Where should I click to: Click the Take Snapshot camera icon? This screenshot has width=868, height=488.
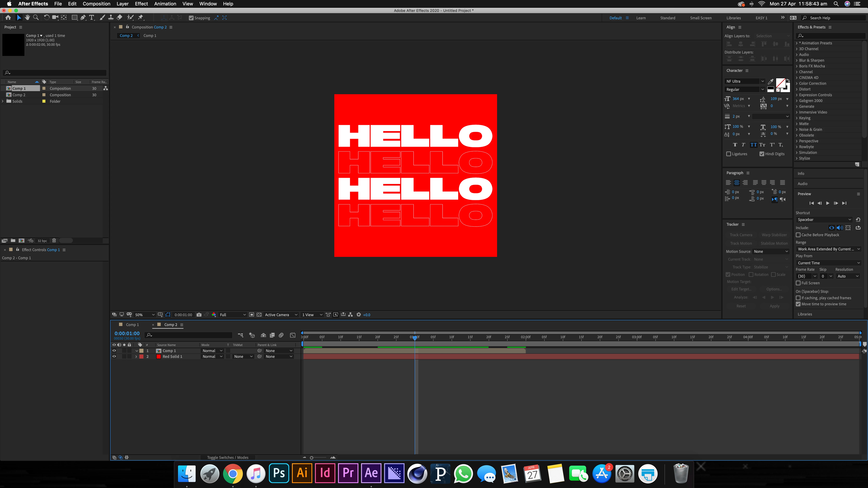click(x=199, y=314)
